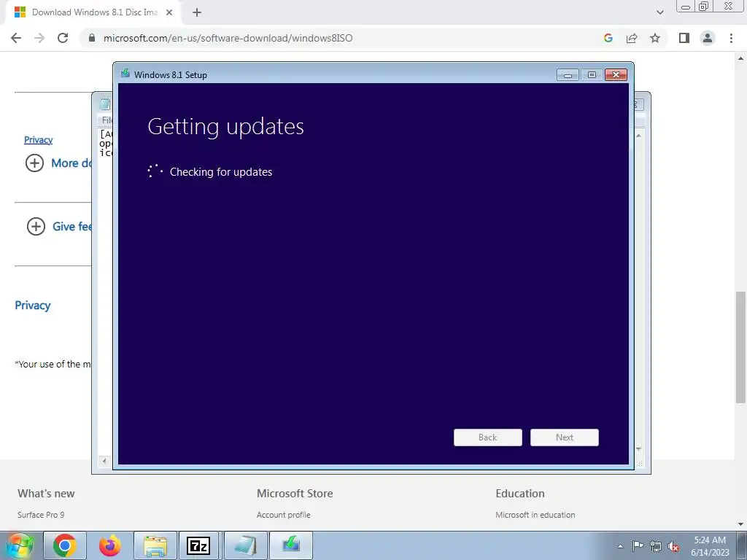Switch to Windows Setup taskbar icon
747x560 pixels.
[291, 545]
